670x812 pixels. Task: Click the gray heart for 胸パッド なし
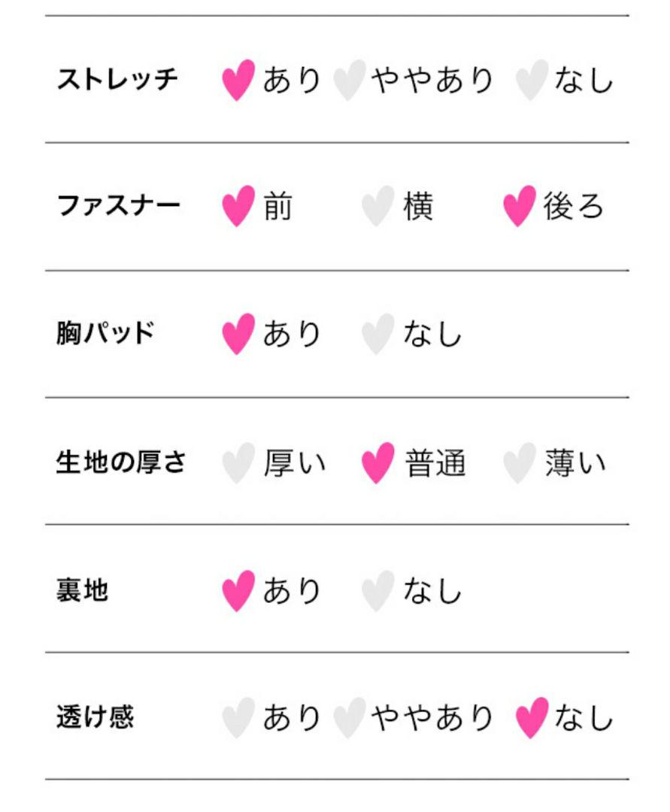(x=378, y=334)
